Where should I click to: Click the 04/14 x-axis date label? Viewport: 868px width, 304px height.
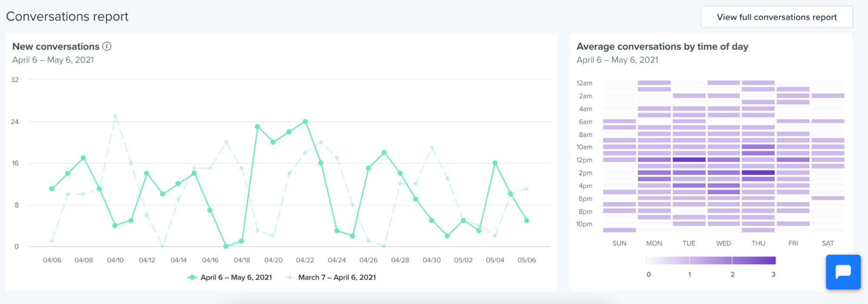[x=178, y=260]
